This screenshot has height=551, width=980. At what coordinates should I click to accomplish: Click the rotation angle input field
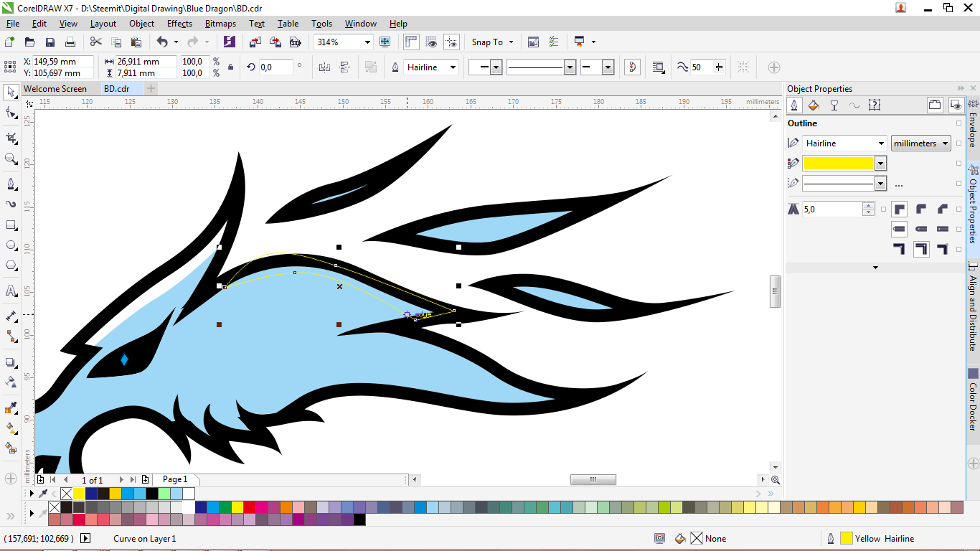[x=275, y=67]
